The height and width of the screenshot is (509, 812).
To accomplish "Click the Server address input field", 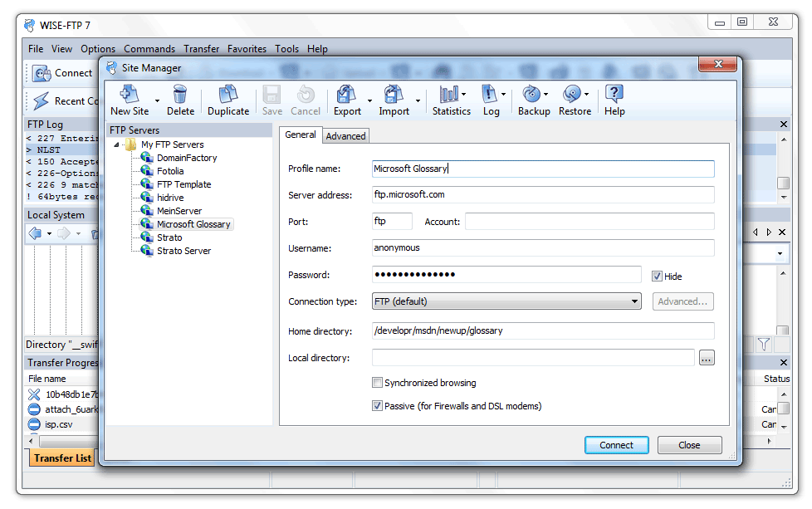I will tap(543, 194).
